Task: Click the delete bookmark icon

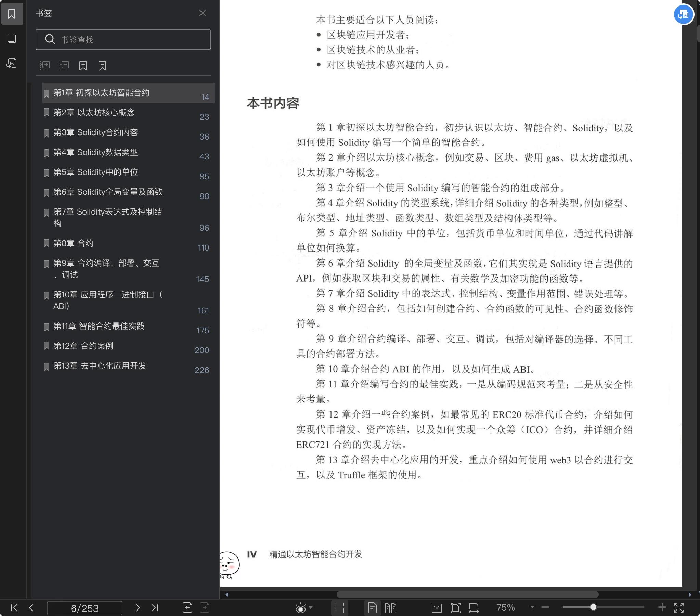Action: [x=102, y=65]
